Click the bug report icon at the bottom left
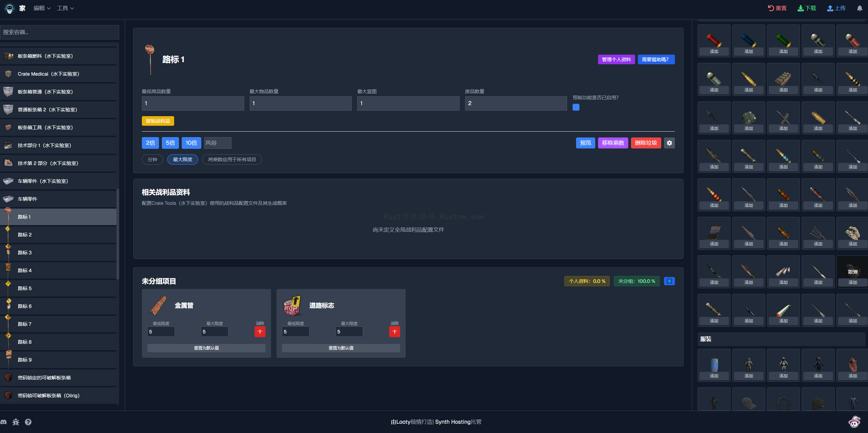This screenshot has height=433, width=868. click(16, 422)
